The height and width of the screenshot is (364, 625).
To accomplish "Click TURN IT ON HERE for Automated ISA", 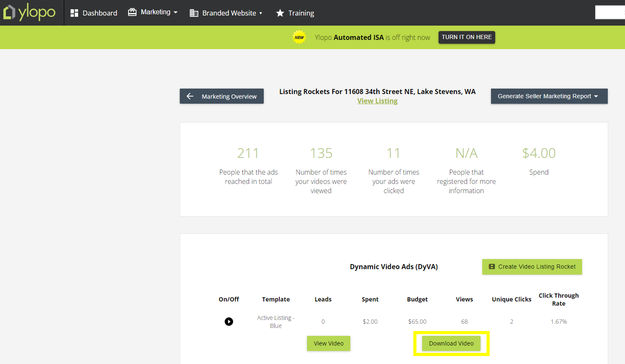I will coord(466,37).
